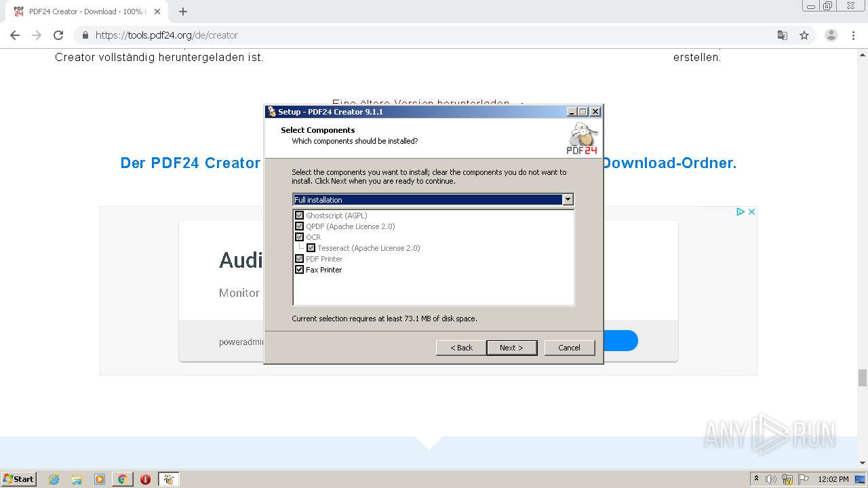
Task: Launch Internet Explorer from taskbar
Action: coord(54,479)
